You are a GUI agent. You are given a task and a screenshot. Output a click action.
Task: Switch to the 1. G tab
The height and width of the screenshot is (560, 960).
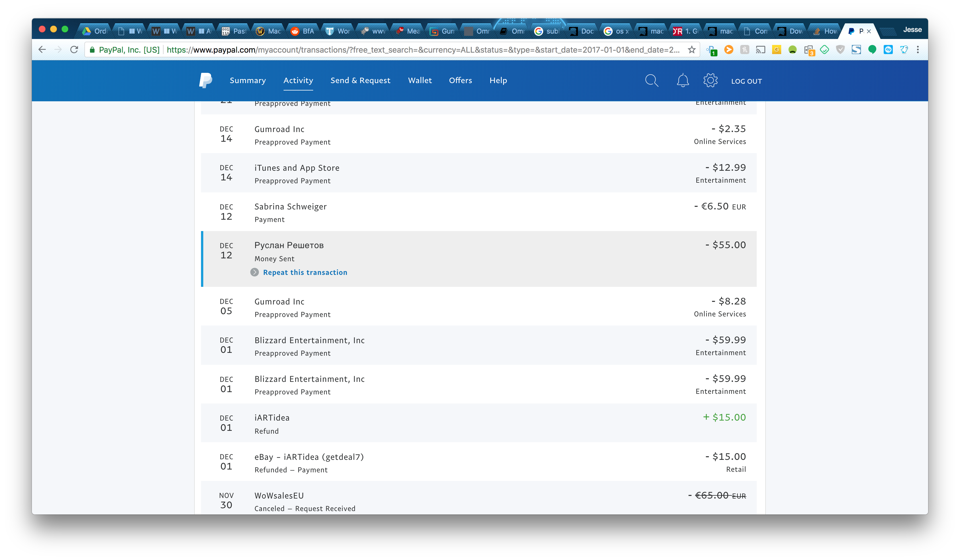[686, 31]
